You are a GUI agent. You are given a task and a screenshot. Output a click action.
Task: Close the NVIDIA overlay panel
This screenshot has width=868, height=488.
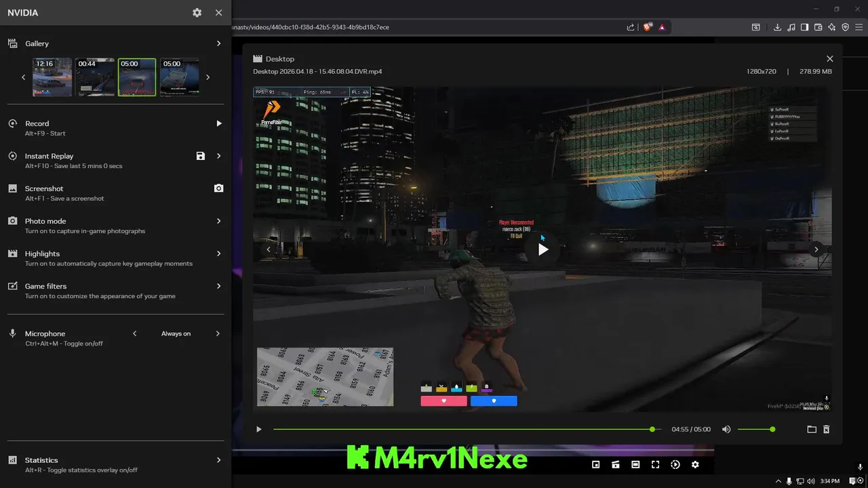218,13
